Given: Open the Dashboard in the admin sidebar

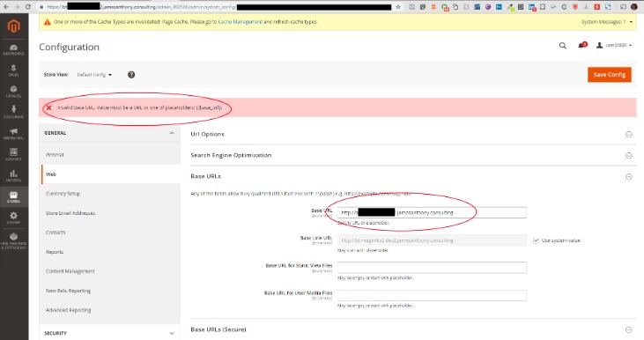Looking at the screenshot, I should click(13, 50).
